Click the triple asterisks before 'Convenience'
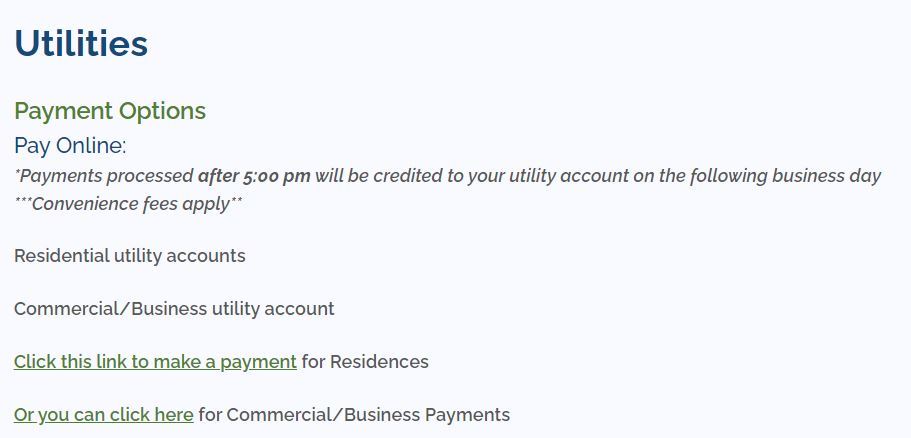The width and height of the screenshot is (911, 438). [23, 202]
